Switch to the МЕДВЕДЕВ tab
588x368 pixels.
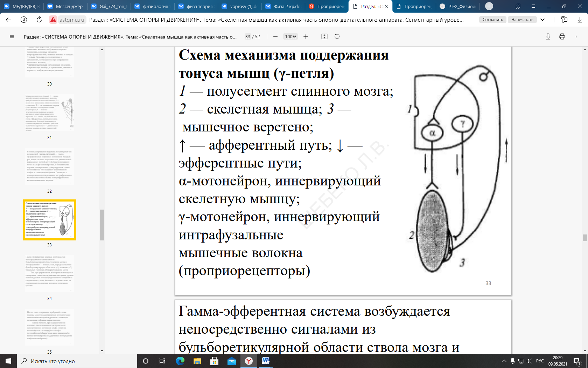click(22, 6)
